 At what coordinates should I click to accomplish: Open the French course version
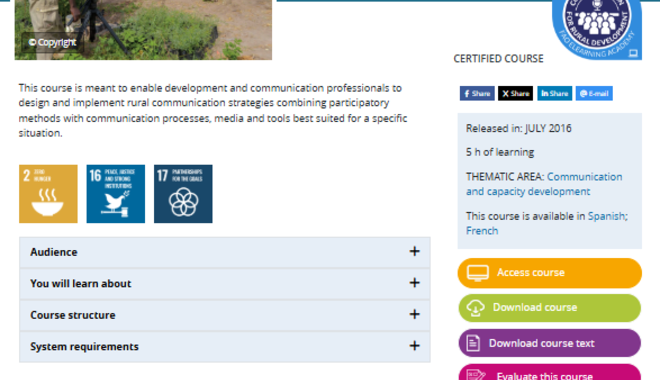pos(482,231)
